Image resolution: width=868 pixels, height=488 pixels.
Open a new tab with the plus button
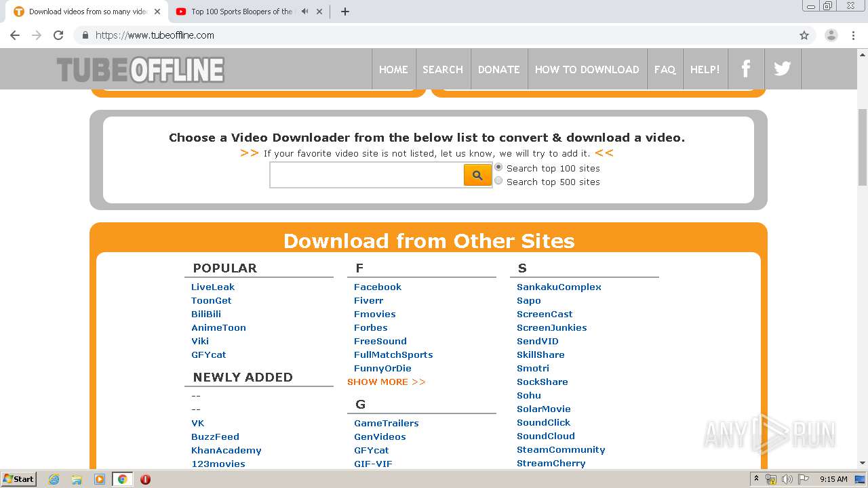click(345, 12)
